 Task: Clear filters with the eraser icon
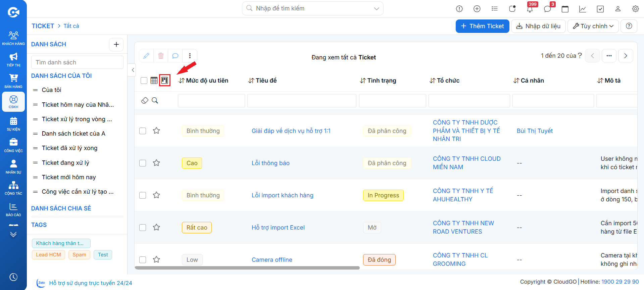[145, 100]
